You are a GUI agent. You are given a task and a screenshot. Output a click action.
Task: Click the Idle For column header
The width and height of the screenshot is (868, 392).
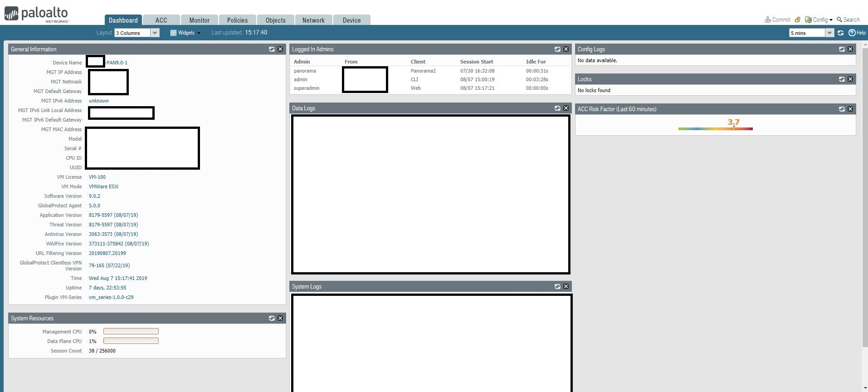pos(536,62)
